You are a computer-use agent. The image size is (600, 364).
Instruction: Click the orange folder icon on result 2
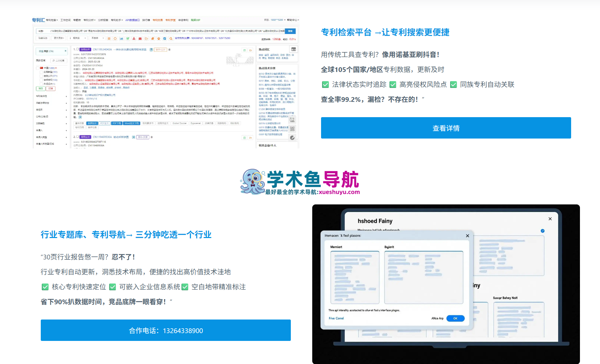coord(250,138)
